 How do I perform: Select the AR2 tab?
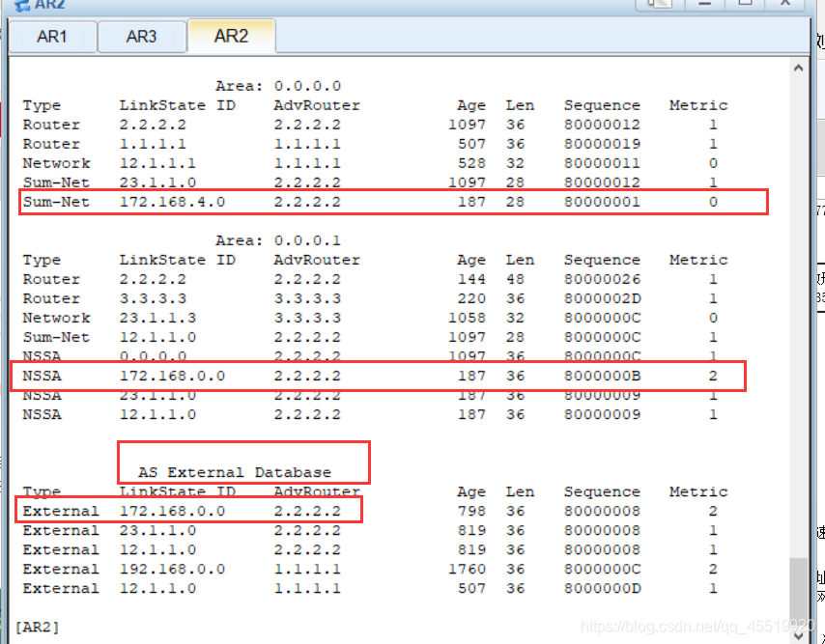tap(232, 36)
